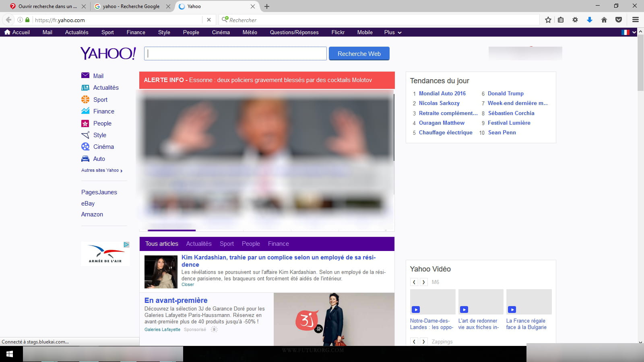This screenshot has height=362, width=644.
Task: Select the Actualités articles tab
Action: point(199,244)
